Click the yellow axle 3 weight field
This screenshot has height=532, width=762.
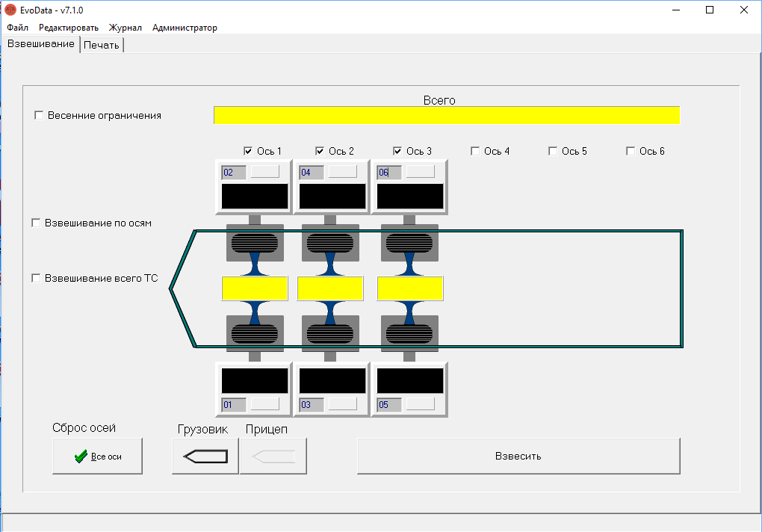coord(410,288)
